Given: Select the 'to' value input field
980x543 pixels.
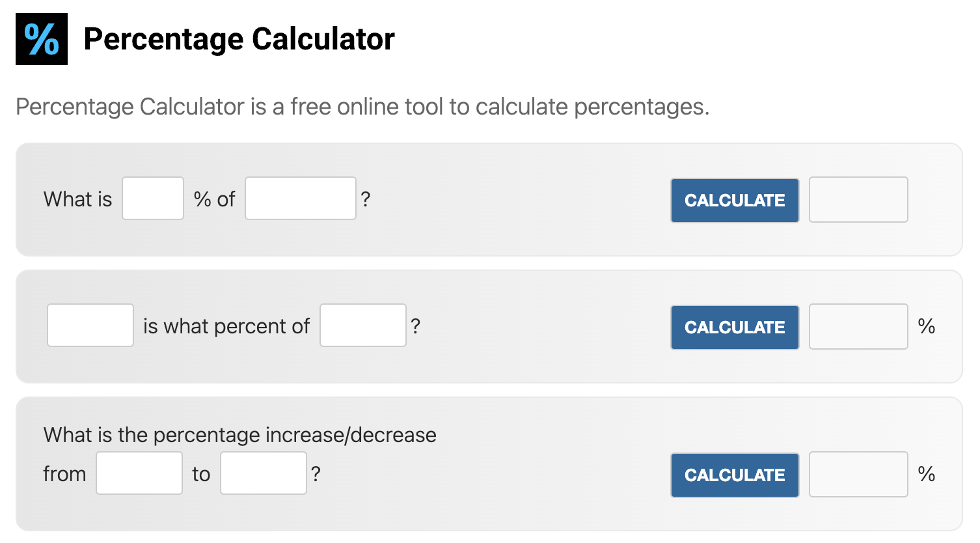Looking at the screenshot, I should pos(263,473).
